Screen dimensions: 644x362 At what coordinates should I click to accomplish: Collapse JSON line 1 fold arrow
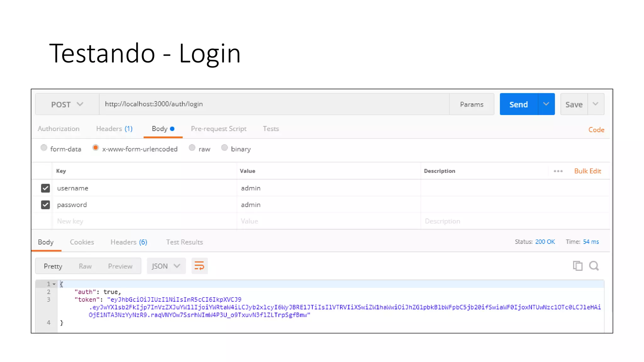[54, 284]
